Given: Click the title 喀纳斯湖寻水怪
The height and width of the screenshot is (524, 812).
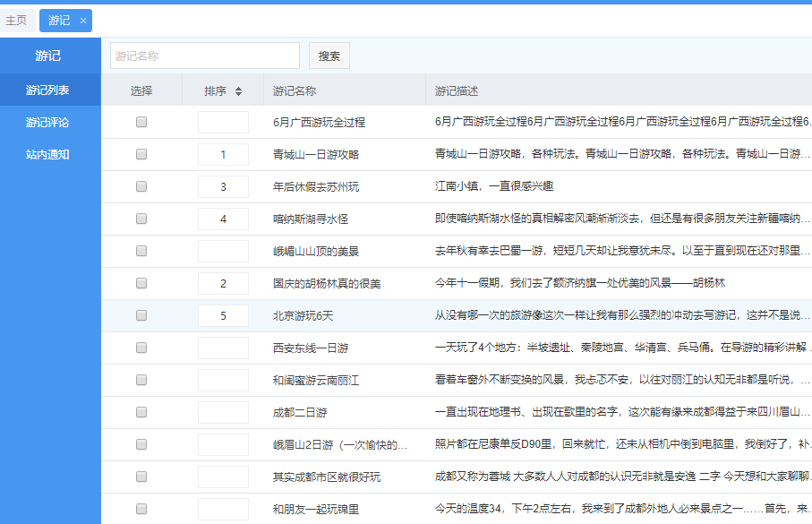Looking at the screenshot, I should click(x=311, y=219).
